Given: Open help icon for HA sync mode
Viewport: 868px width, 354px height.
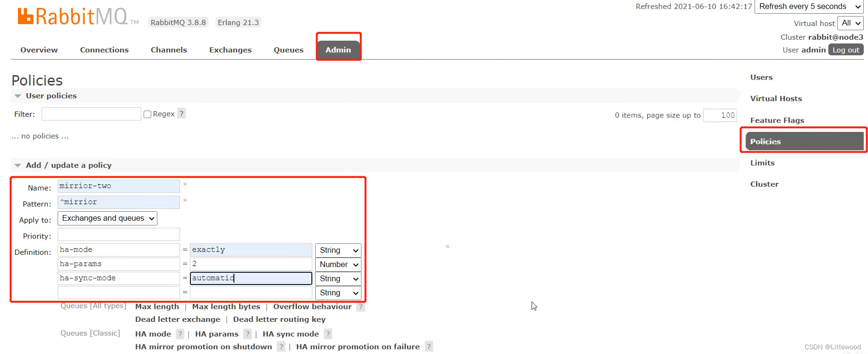Looking at the screenshot, I should 328,334.
